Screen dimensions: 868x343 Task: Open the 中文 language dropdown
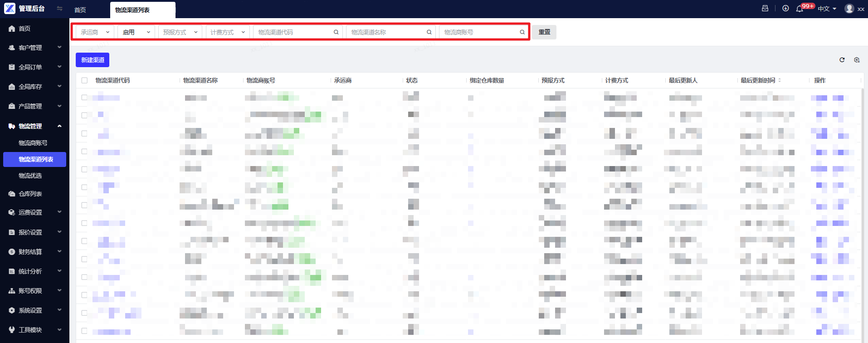click(x=827, y=9)
